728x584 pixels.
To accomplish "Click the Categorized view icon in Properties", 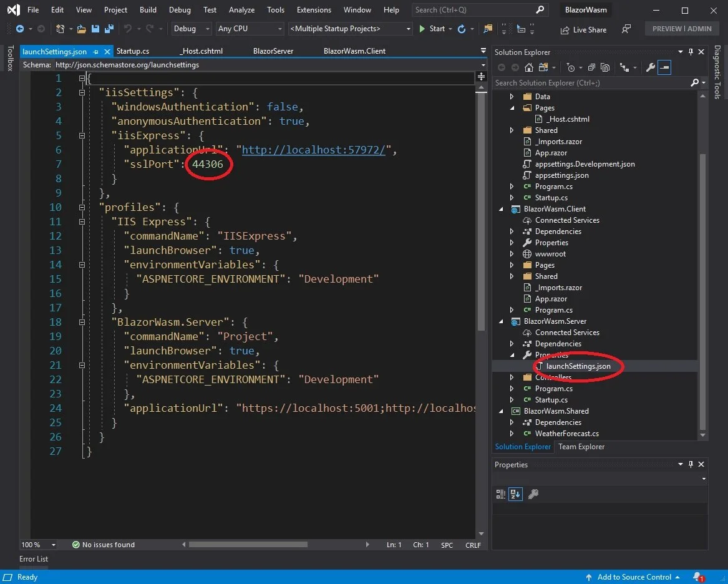I will pyautogui.click(x=500, y=494).
